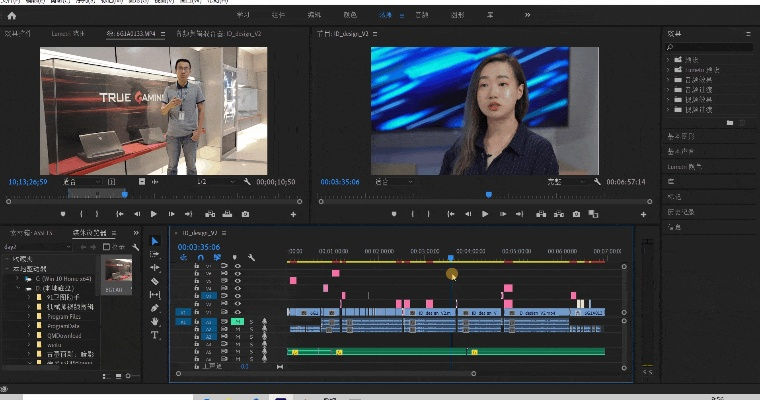Screen dimensions: 760x400
Task: Click Program monitor timecode 00:03:35:06
Action: (x=340, y=183)
